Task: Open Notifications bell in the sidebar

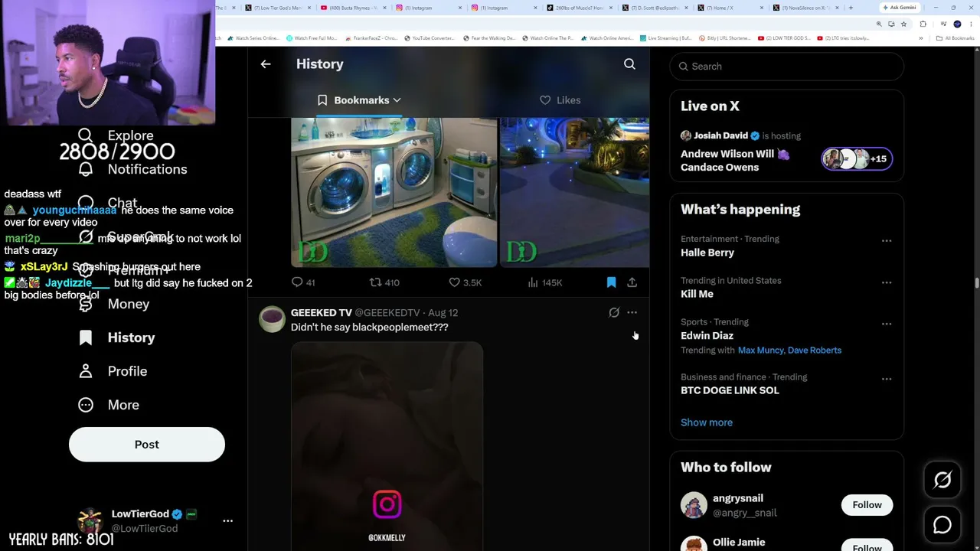Action: 86,169
